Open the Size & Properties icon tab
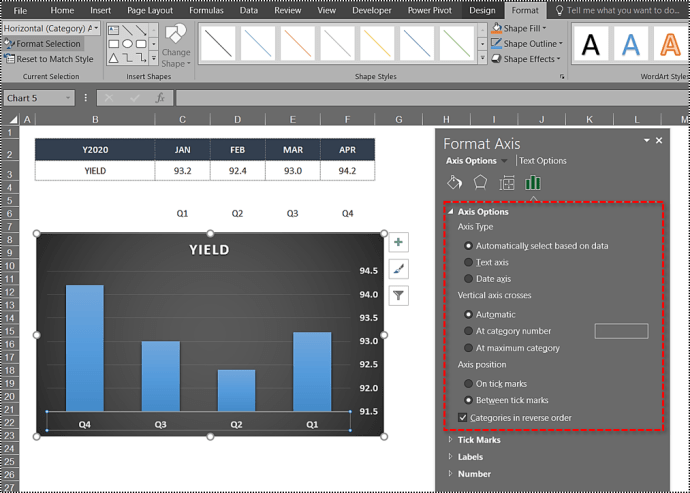The width and height of the screenshot is (690, 493). pyautogui.click(x=507, y=183)
